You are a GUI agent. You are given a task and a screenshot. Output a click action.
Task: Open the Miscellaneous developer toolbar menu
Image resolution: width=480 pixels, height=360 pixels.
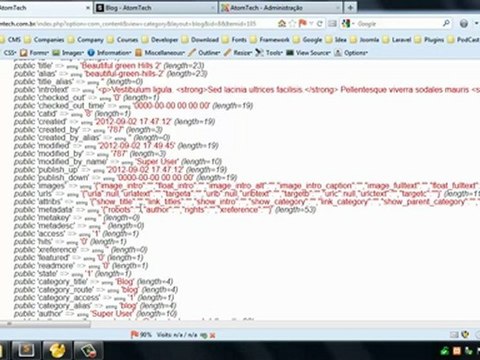tap(160, 53)
